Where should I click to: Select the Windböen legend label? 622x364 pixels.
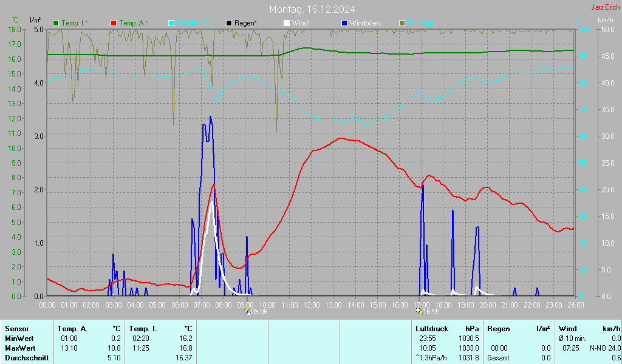[365, 23]
